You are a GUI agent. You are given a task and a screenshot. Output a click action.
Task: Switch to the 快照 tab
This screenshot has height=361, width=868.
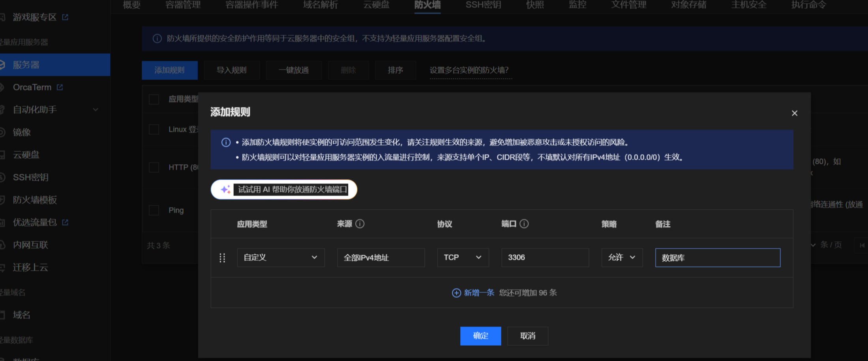click(536, 5)
